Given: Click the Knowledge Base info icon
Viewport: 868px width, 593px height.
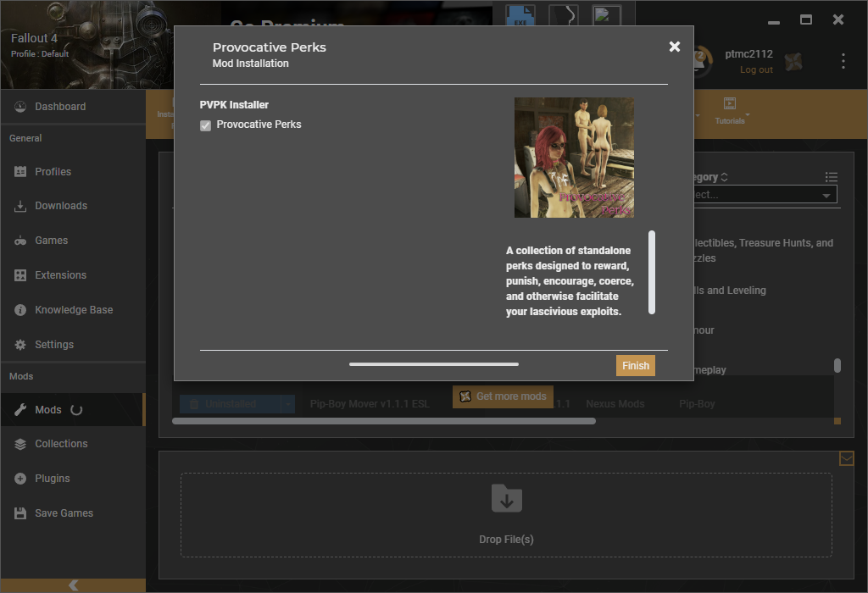Looking at the screenshot, I should 20,310.
